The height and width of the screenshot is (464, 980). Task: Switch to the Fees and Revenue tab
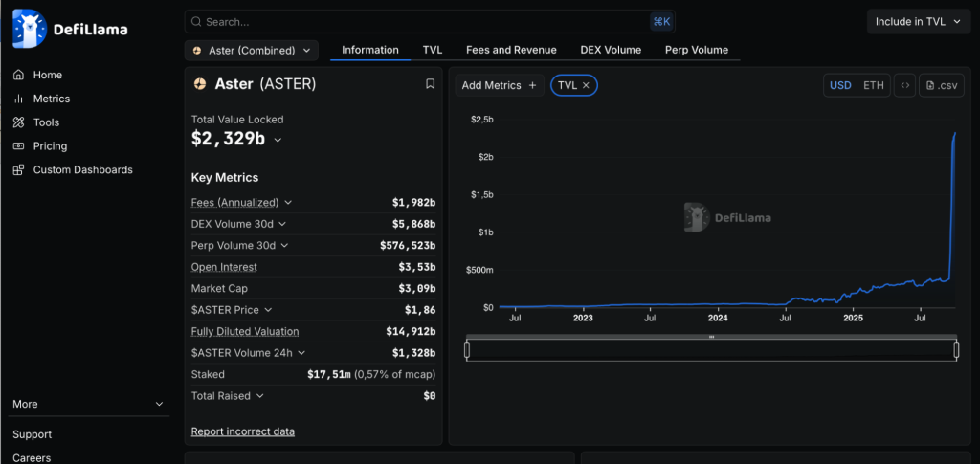click(511, 50)
